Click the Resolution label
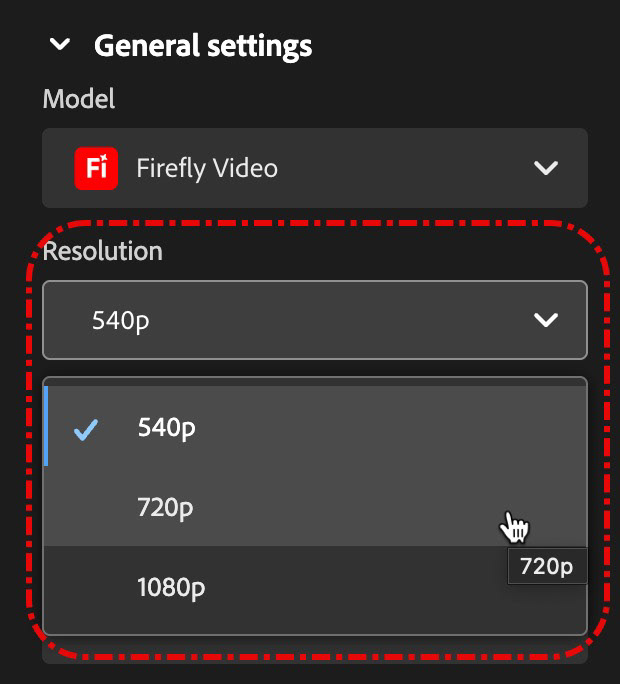 click(x=103, y=251)
